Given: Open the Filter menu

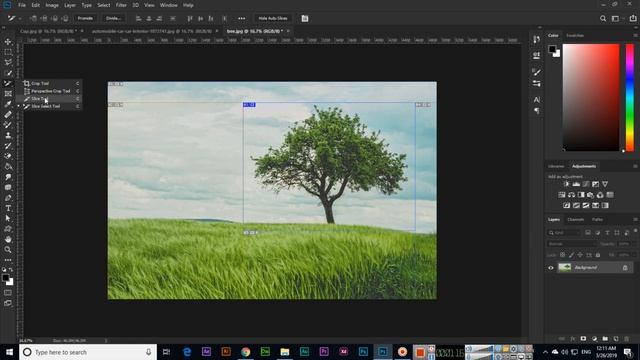Looking at the screenshot, I should [121, 5].
